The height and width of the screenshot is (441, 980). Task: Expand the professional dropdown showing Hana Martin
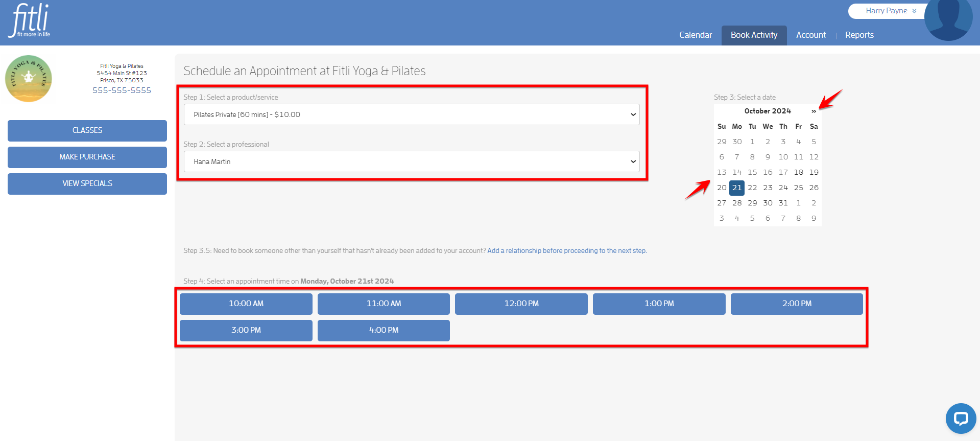pos(412,161)
